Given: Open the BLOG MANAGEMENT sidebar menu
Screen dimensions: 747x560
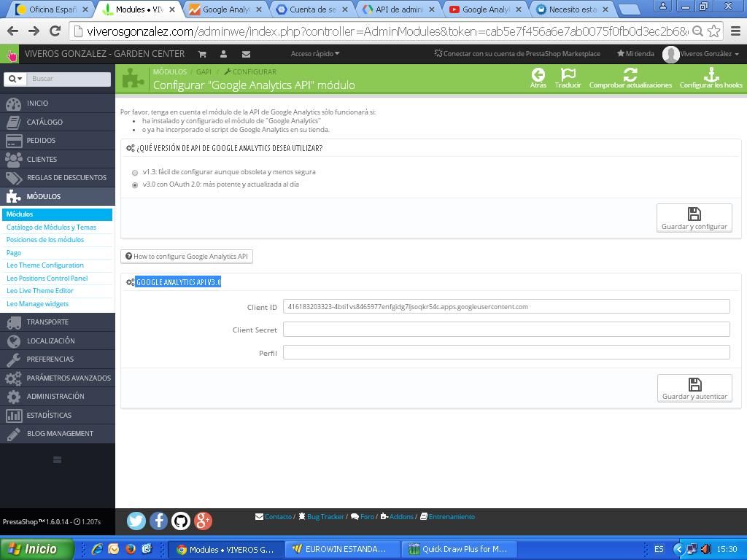Looking at the screenshot, I should point(57,433).
